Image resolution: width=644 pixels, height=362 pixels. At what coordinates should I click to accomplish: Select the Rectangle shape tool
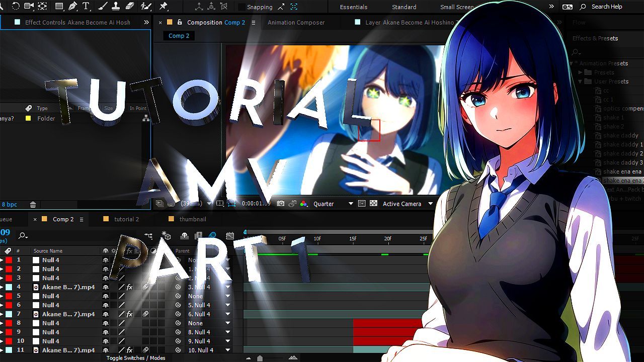(59, 7)
